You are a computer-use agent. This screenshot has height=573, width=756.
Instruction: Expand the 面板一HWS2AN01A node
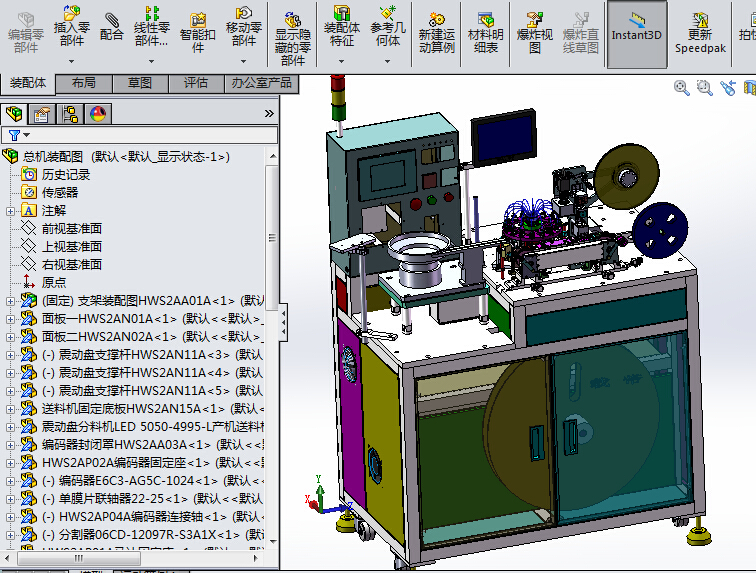click(10, 319)
